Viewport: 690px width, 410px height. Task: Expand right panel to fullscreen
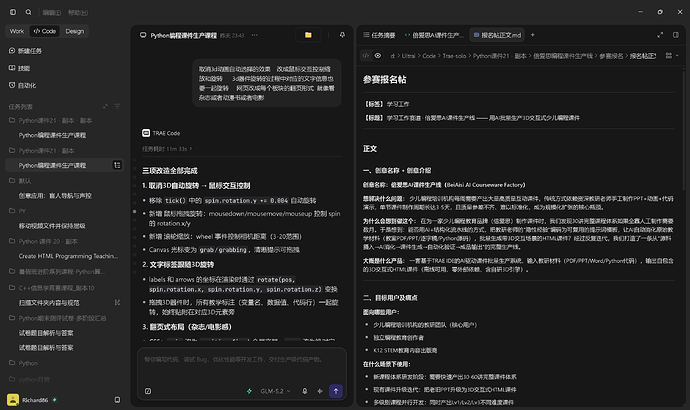[660, 35]
